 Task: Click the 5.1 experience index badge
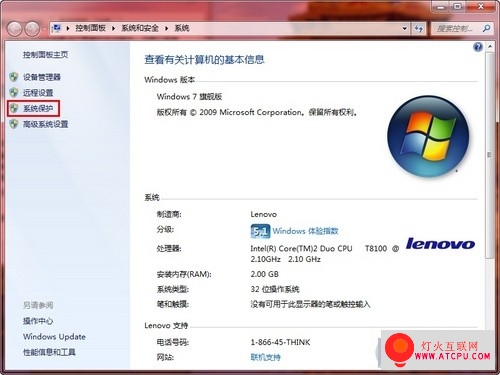260,231
